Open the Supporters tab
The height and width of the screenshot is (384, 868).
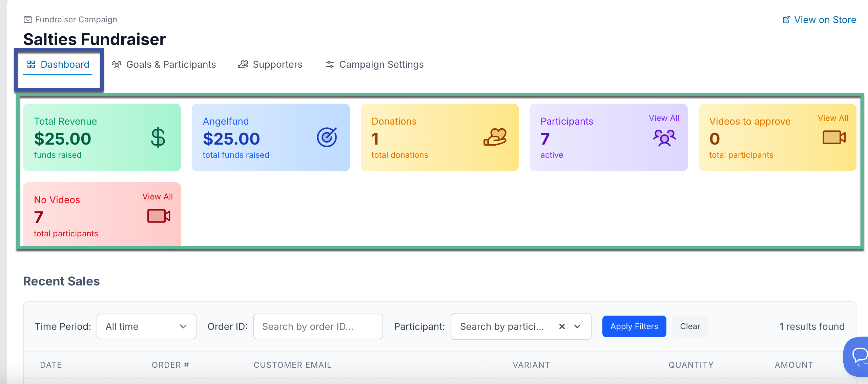pos(270,64)
